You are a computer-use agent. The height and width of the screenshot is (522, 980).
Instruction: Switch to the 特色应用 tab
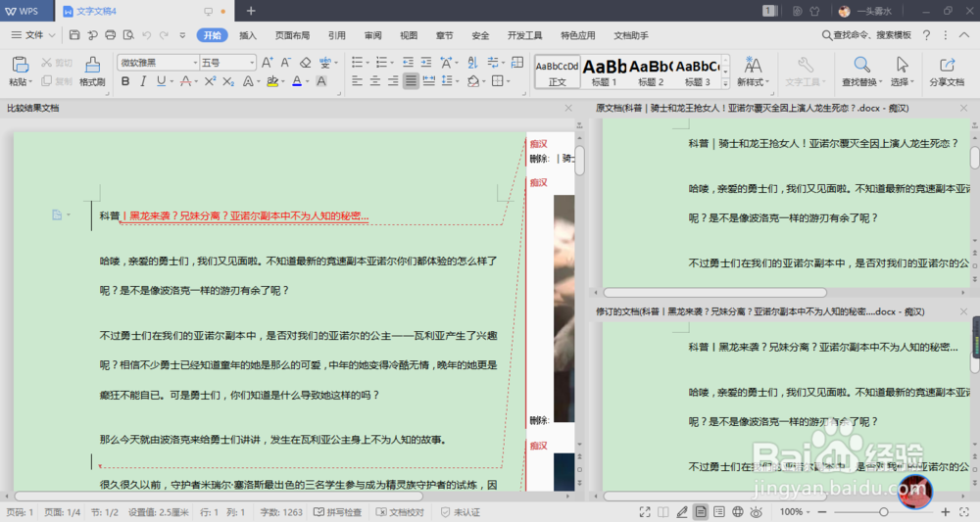[578, 35]
